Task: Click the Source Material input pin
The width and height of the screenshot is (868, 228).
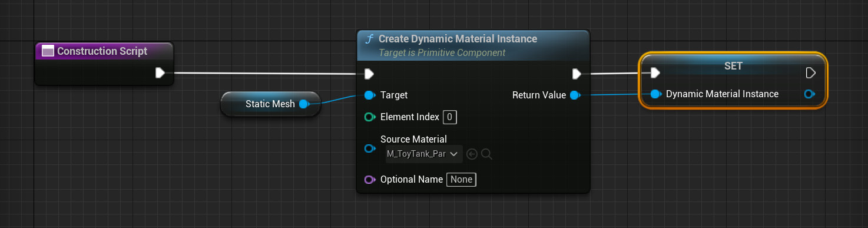Action: pyautogui.click(x=370, y=148)
